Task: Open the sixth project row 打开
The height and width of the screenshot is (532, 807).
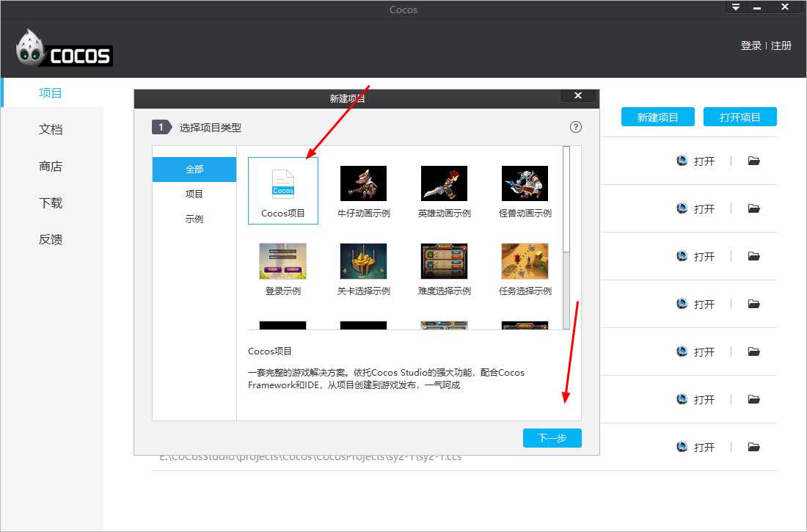Action: coord(695,399)
